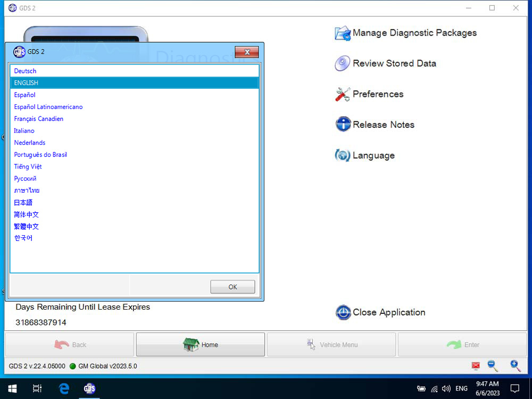Click the network tray icon
This screenshot has width=532, height=399.
(x=434, y=389)
